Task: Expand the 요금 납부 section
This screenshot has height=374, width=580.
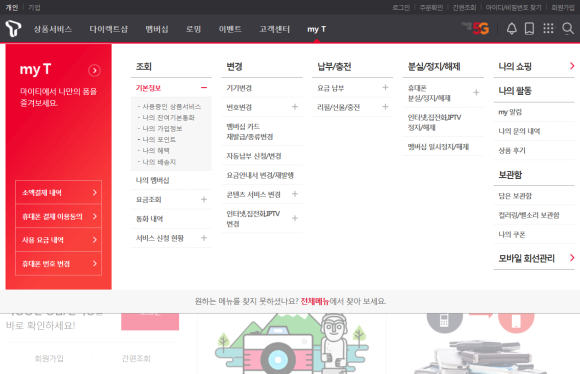Action: click(385, 88)
